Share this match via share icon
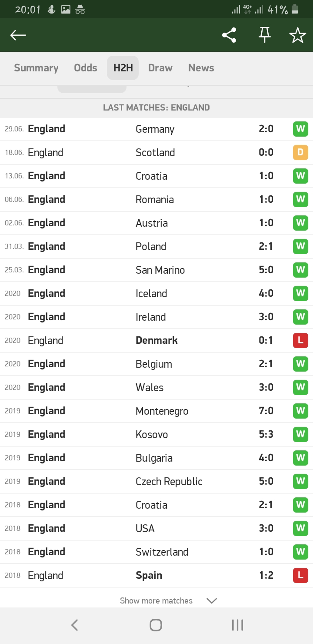 (229, 35)
